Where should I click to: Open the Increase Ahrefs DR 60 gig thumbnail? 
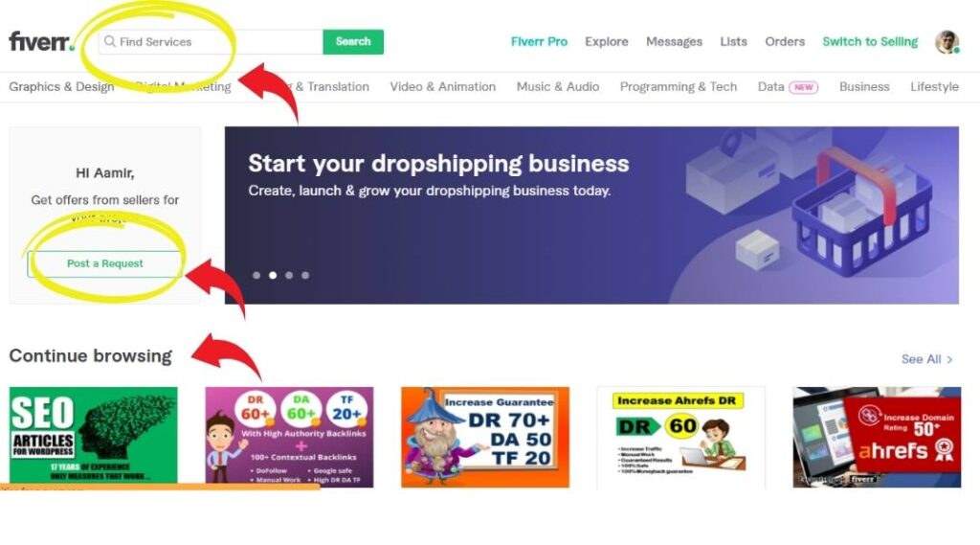click(680, 437)
